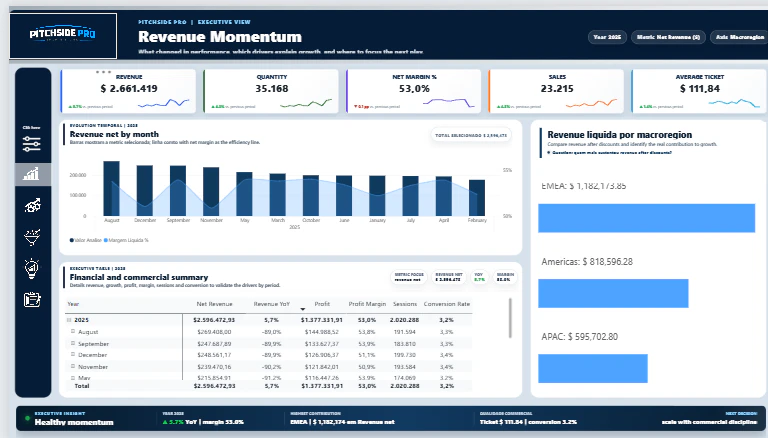Sort by Net Revenue column header
Screen dimensions: 768x438
(x=214, y=304)
